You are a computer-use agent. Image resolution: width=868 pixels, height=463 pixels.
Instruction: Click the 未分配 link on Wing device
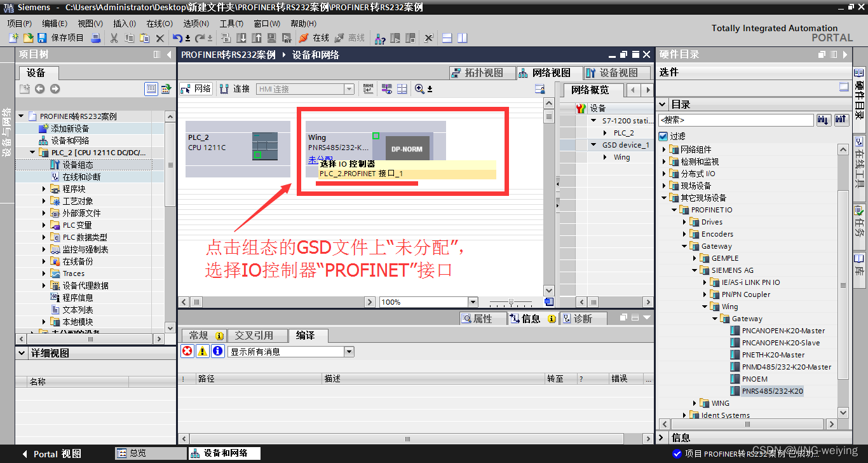(320, 159)
